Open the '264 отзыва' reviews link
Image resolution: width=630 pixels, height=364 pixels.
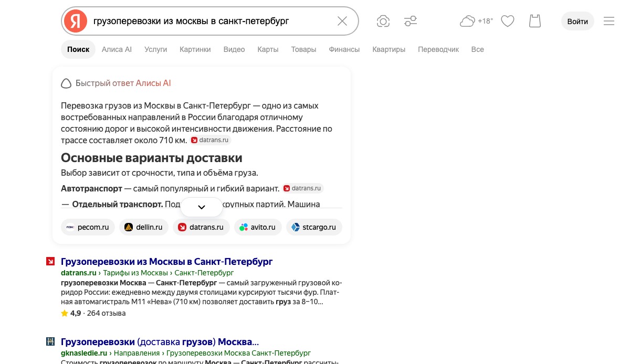(106, 313)
